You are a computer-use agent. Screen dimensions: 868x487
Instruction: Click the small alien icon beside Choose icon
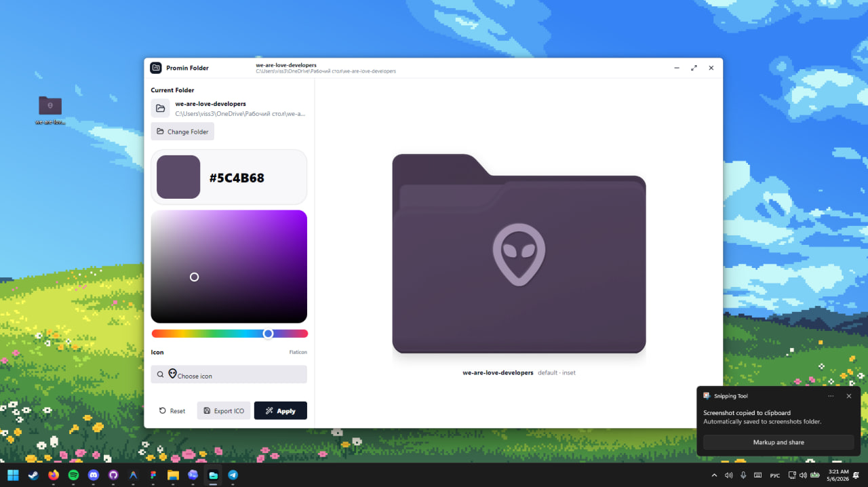pyautogui.click(x=172, y=374)
